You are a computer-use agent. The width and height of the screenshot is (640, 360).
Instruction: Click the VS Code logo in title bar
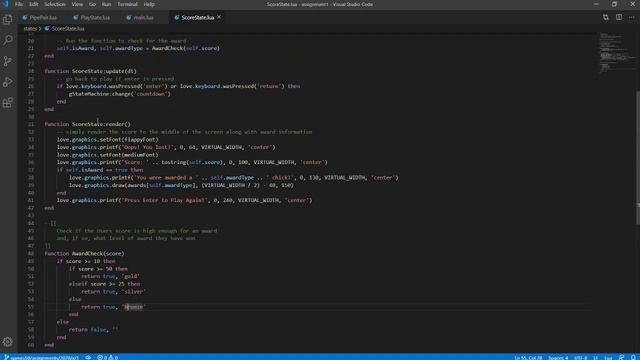coord(5,4)
